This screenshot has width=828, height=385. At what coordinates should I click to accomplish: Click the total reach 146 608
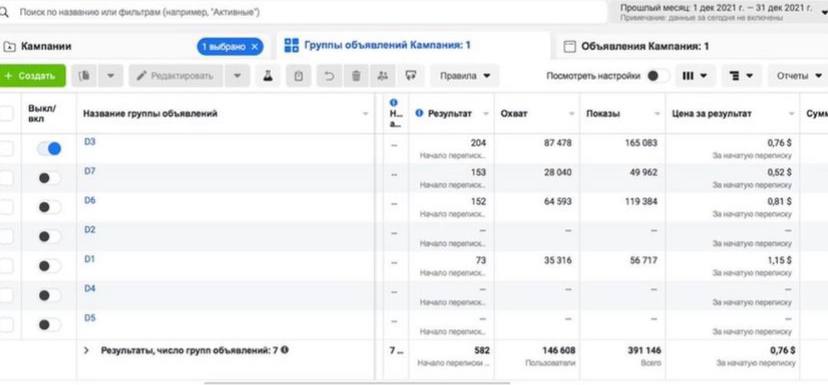click(x=559, y=350)
